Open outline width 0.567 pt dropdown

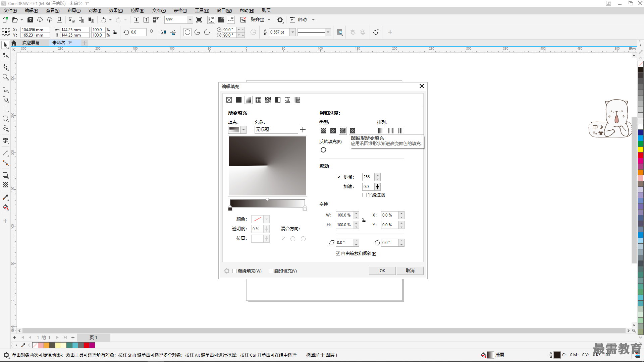pos(293,32)
